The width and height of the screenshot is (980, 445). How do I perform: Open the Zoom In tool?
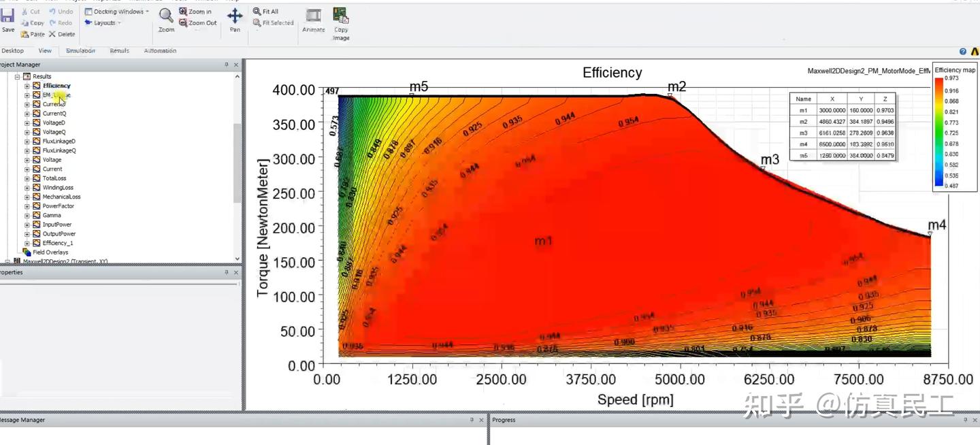pyautogui.click(x=196, y=11)
